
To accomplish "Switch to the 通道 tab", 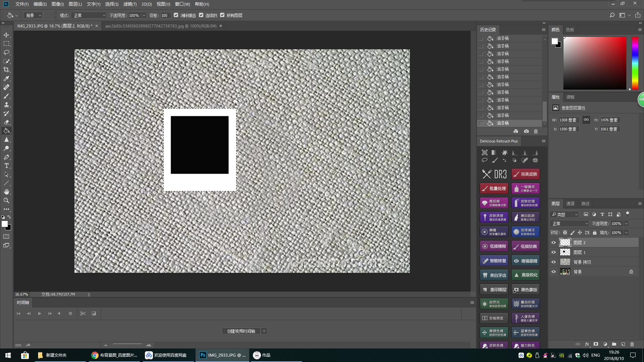I will point(570,203).
